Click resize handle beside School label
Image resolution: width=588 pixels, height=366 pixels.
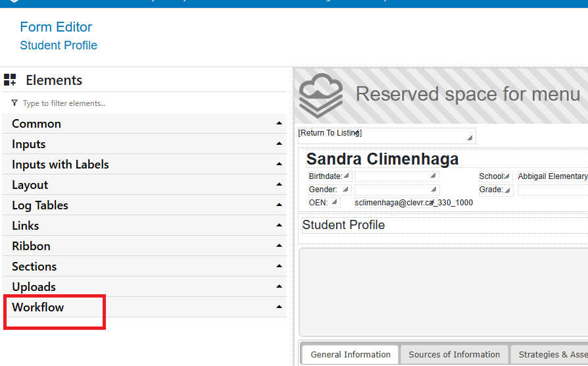[x=508, y=176]
